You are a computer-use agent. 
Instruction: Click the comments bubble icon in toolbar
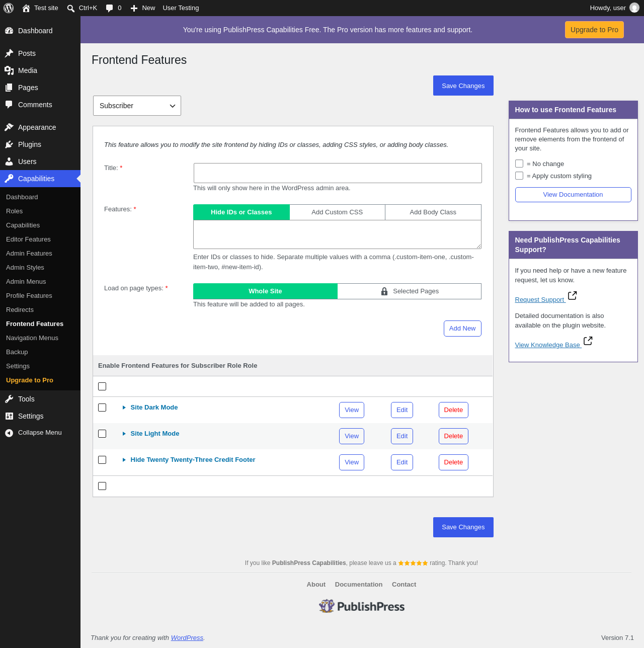point(109,8)
